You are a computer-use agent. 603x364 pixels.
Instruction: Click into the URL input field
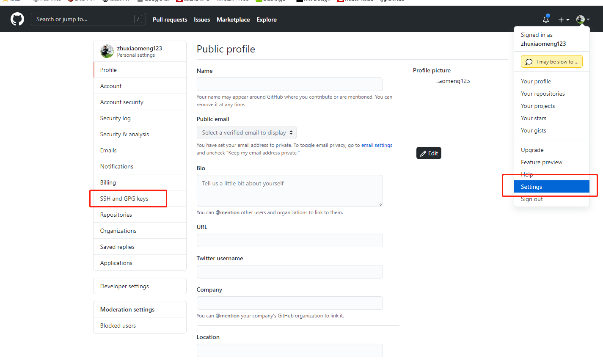(x=290, y=240)
